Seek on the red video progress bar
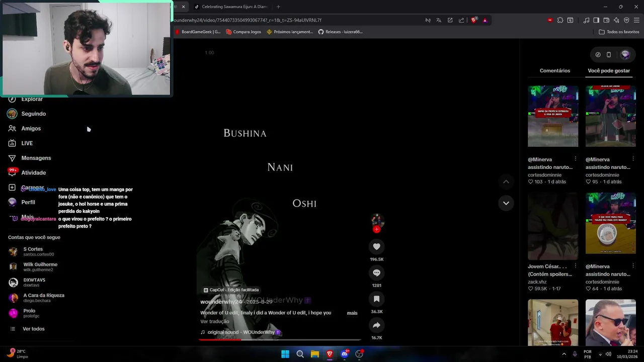 (x=280, y=340)
